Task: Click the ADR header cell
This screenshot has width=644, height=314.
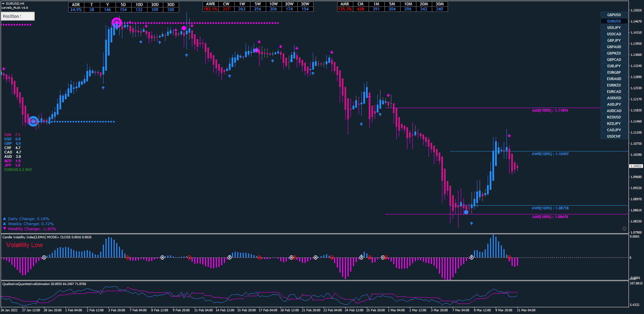Action: point(76,5)
